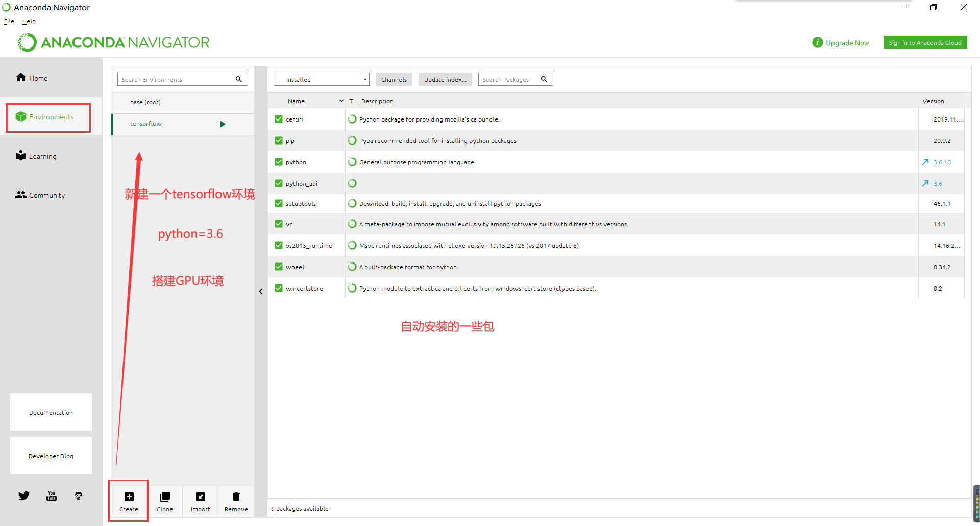Viewport: 980px width, 526px height.
Task: Click the tensorflow environment play arrow
Action: click(222, 124)
